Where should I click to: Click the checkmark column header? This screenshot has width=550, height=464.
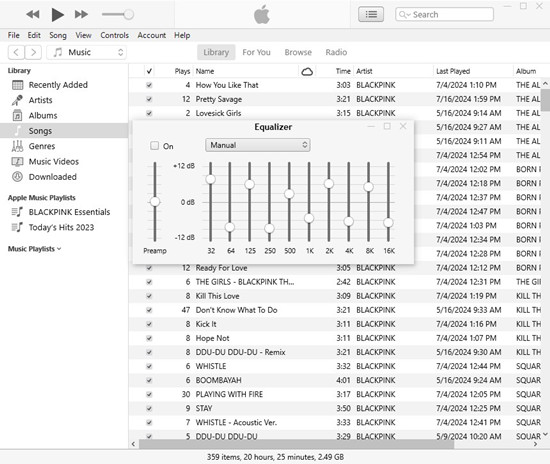(x=149, y=71)
